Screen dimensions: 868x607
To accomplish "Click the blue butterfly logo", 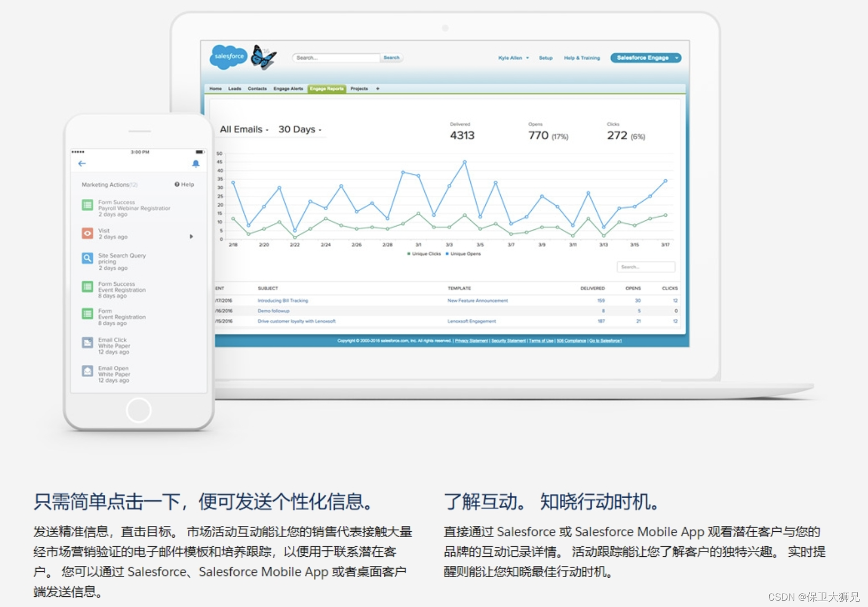I will coord(263,57).
